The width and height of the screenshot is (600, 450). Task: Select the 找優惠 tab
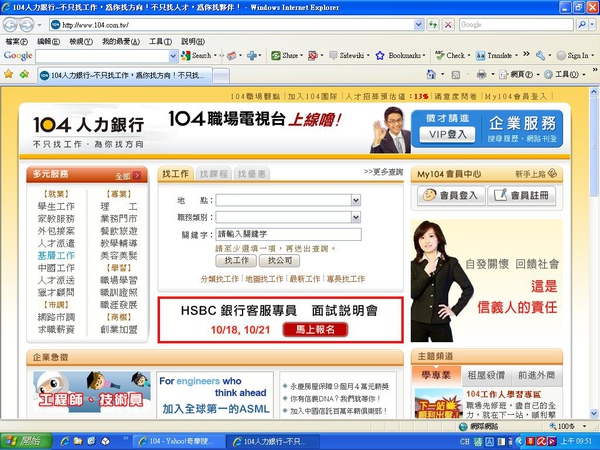click(x=251, y=174)
